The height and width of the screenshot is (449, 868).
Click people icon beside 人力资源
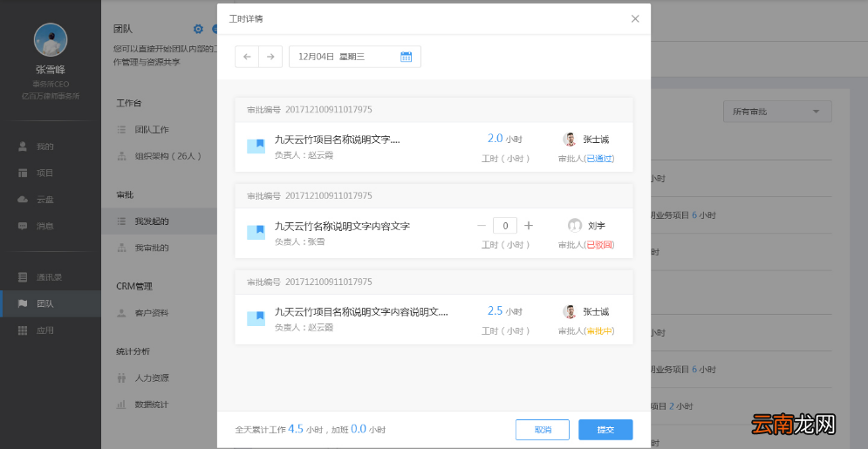coord(122,378)
